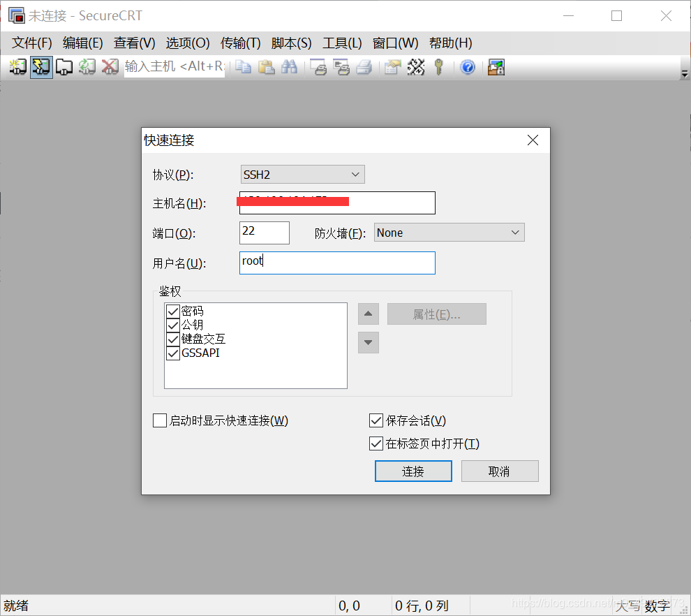
Task: Click the Paste clipboard toolbar icon
Action: point(266,67)
